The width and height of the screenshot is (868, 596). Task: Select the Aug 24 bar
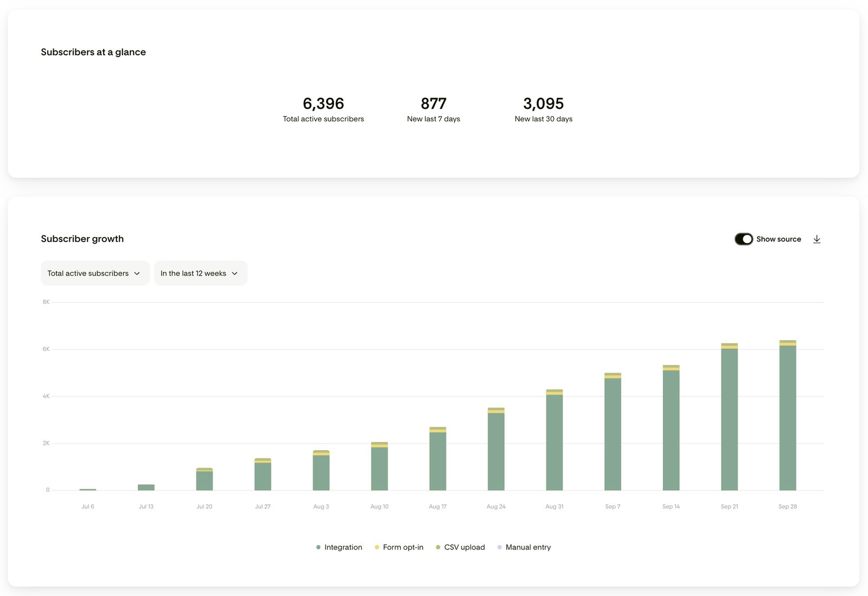click(x=496, y=449)
